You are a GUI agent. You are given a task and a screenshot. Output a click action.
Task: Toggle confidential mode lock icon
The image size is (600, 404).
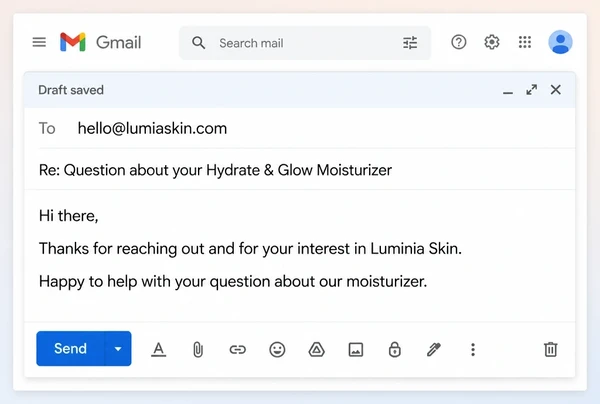pos(395,350)
